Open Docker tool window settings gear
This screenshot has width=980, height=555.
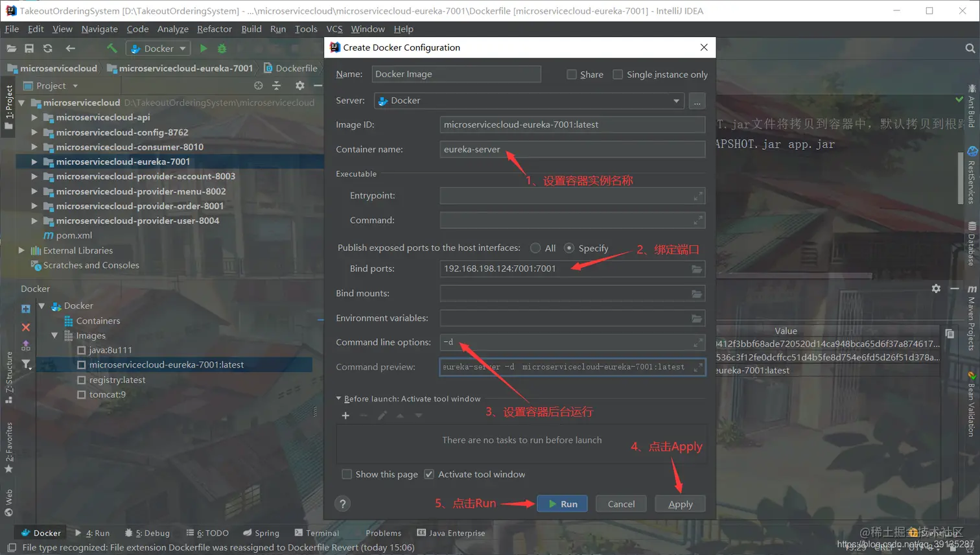pyautogui.click(x=936, y=289)
